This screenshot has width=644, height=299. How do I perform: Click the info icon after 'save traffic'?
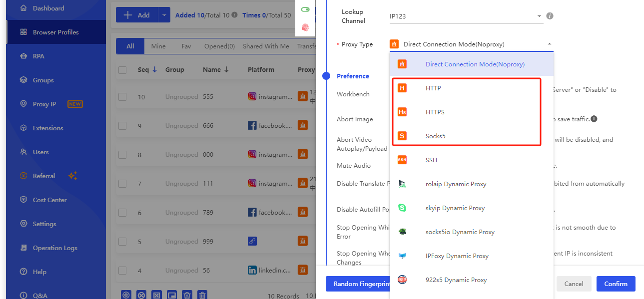click(594, 119)
